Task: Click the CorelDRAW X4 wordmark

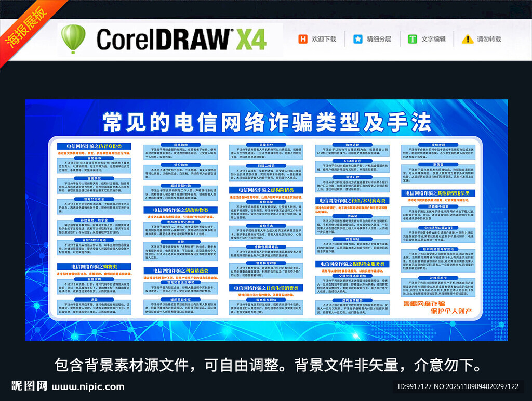Action: click(x=181, y=40)
